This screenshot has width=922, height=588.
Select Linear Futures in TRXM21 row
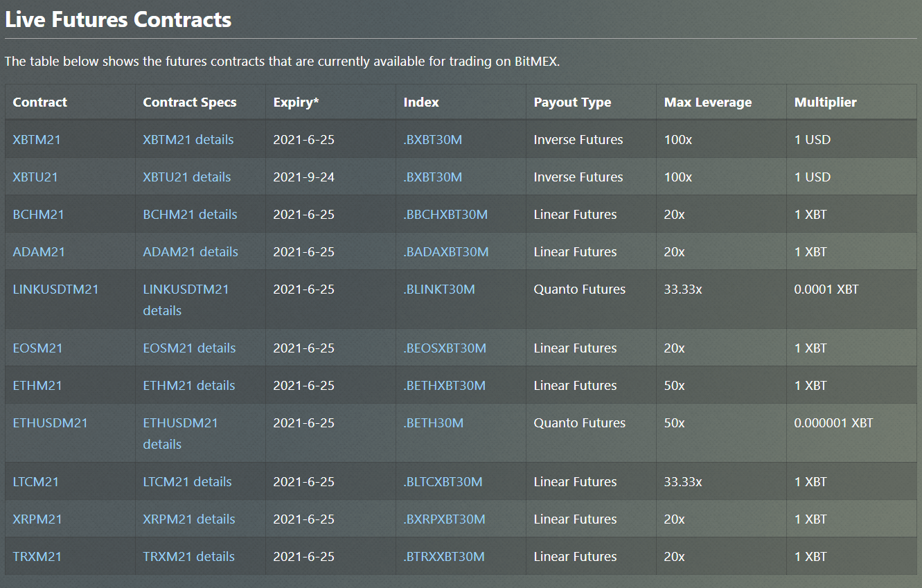pos(575,557)
